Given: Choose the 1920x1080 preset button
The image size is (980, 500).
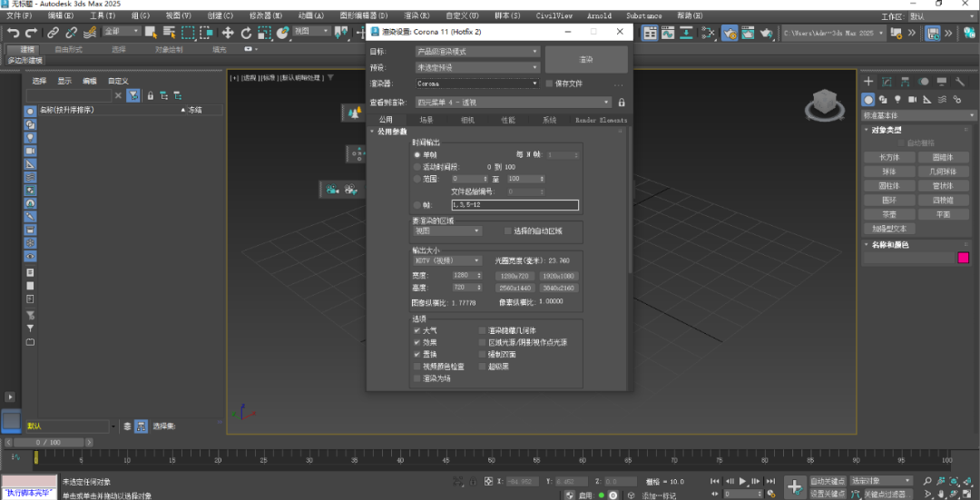Looking at the screenshot, I should point(558,276).
